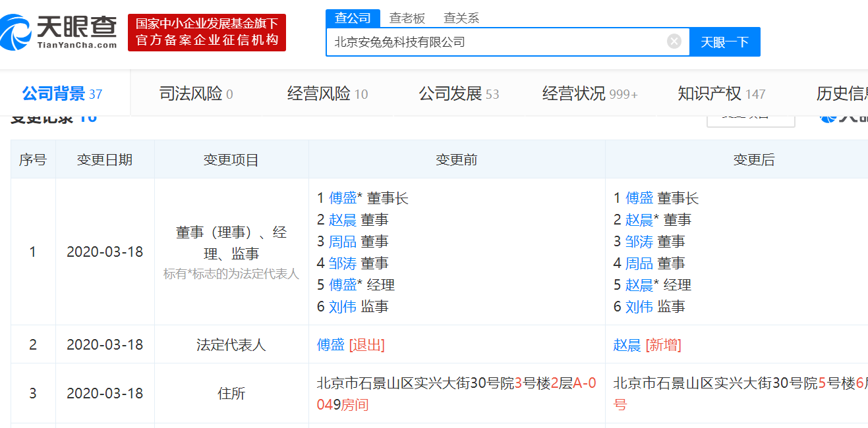The width and height of the screenshot is (868, 428).
Task: Click the 序号 column header
Action: (33, 159)
